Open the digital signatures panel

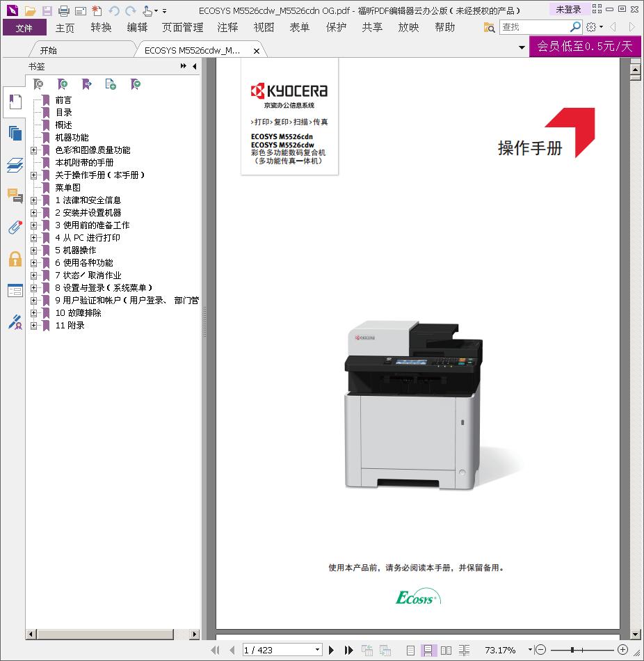pyautogui.click(x=15, y=322)
